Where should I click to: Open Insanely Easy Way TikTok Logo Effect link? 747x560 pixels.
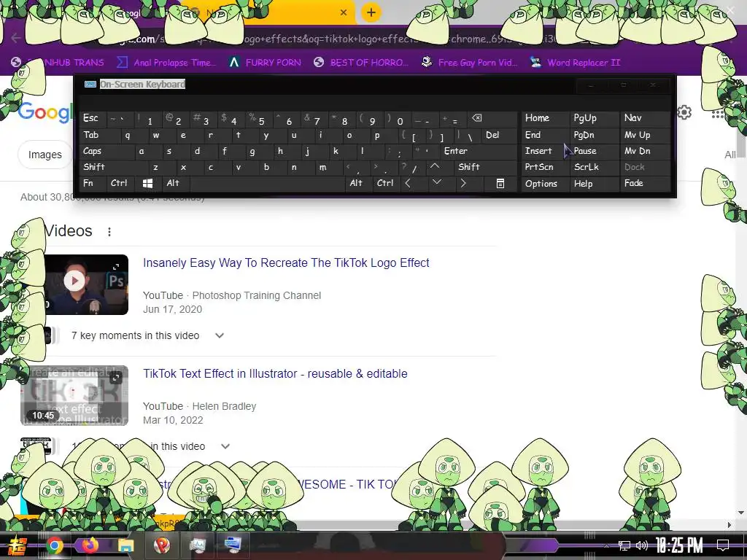tap(286, 262)
